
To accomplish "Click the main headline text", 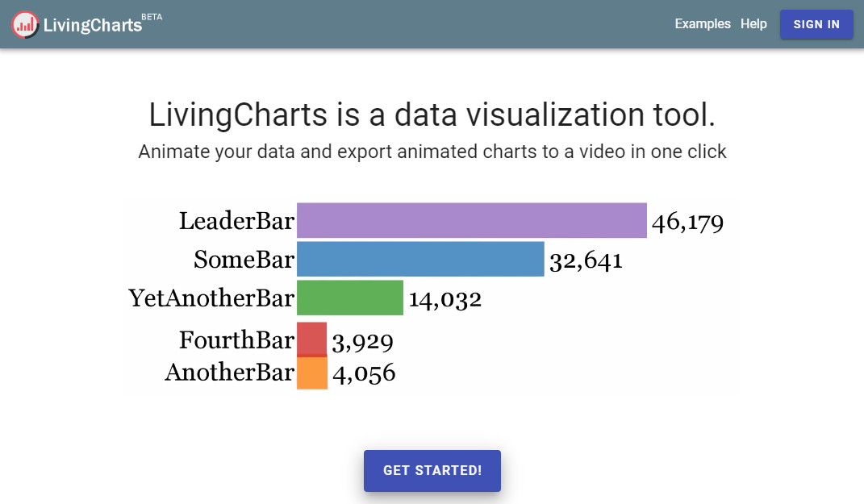I will [x=432, y=115].
